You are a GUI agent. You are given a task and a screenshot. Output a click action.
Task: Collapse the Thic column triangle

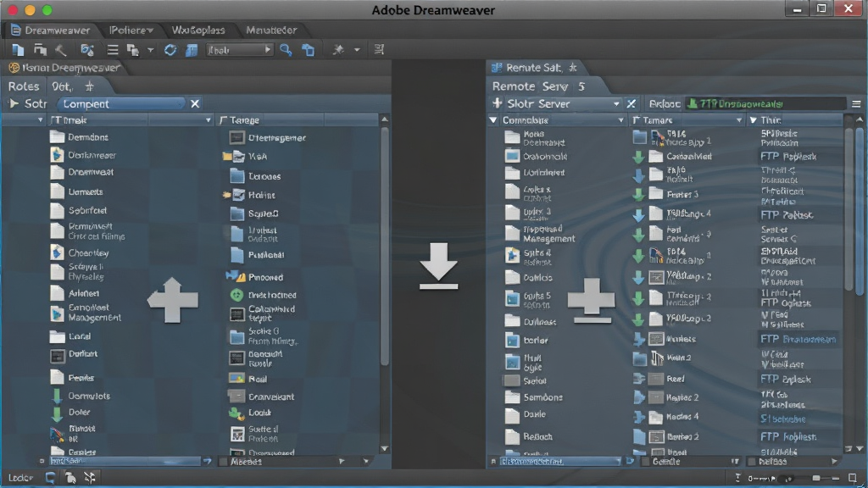pyautogui.click(x=753, y=120)
